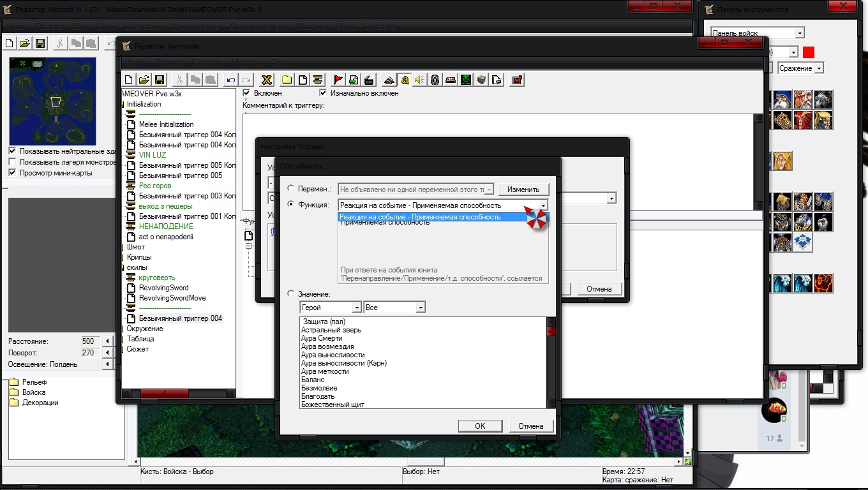Image resolution: width=868 pixels, height=490 pixels.
Task: Toggle the 'Изначально включен' checkbox
Action: pyautogui.click(x=323, y=93)
